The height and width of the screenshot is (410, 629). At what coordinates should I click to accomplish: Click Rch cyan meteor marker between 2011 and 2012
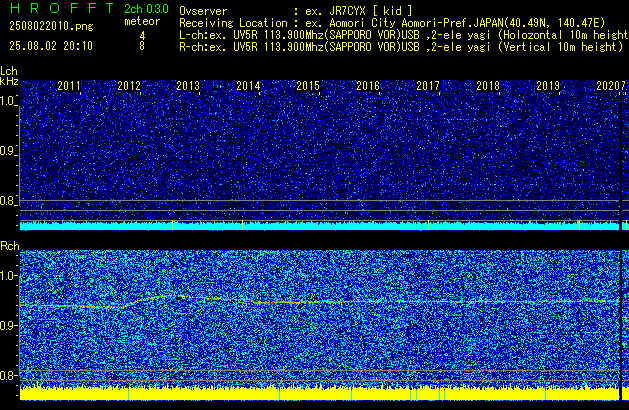pos(128,394)
